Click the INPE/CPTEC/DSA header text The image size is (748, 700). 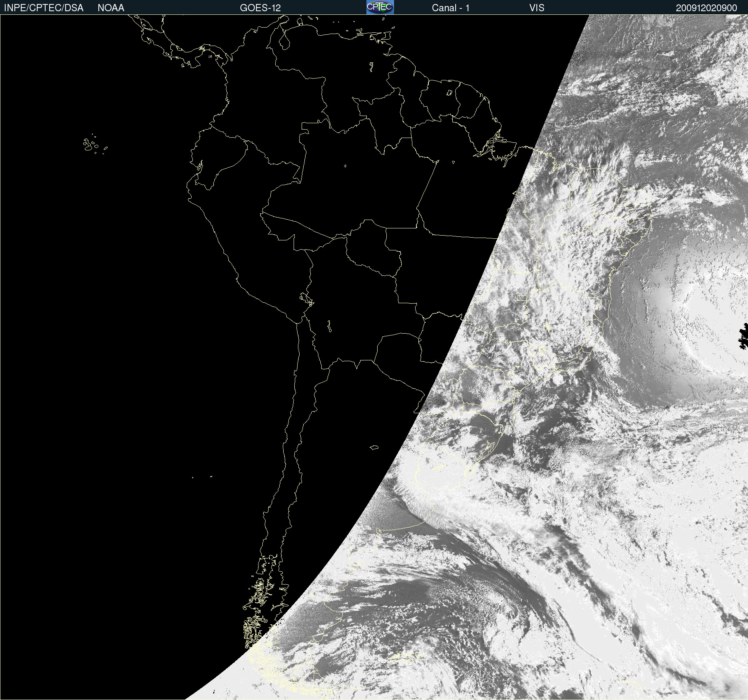point(44,8)
